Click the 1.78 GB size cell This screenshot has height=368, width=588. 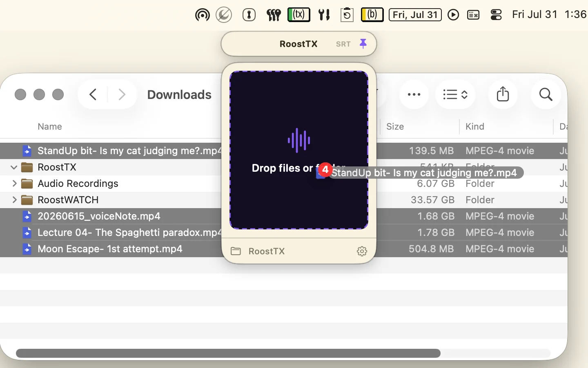[x=436, y=233]
